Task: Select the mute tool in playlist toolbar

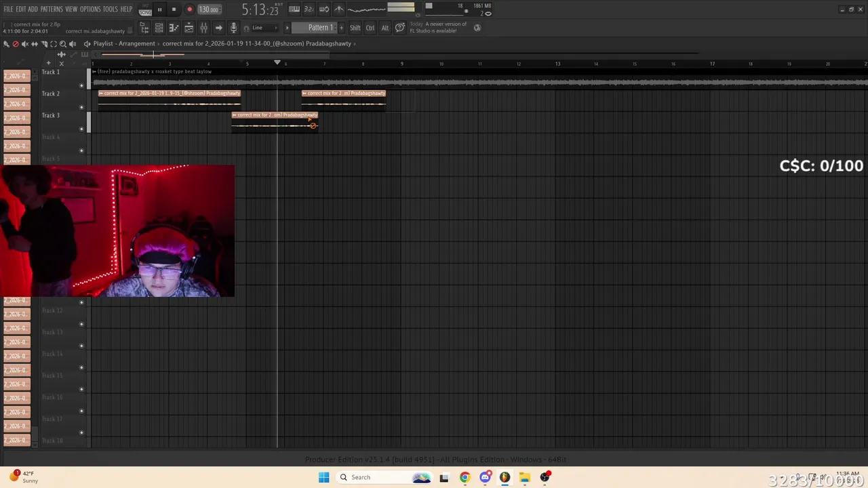Action: [24, 43]
